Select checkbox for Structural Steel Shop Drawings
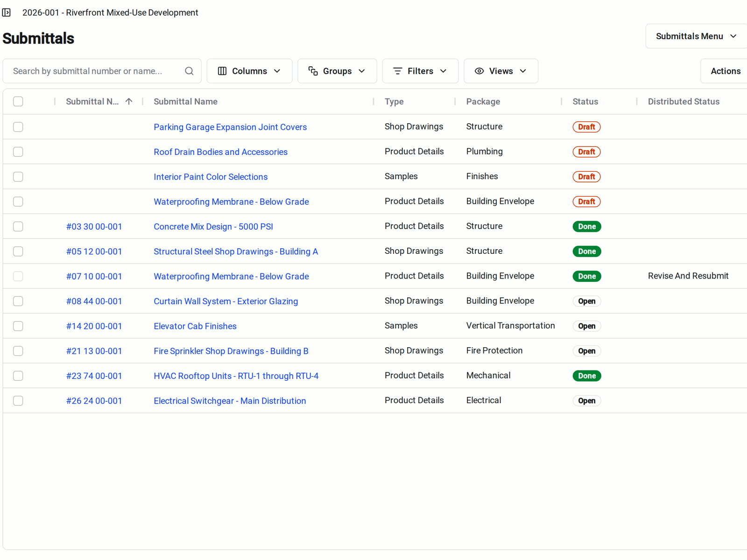The width and height of the screenshot is (747, 560). (18, 252)
